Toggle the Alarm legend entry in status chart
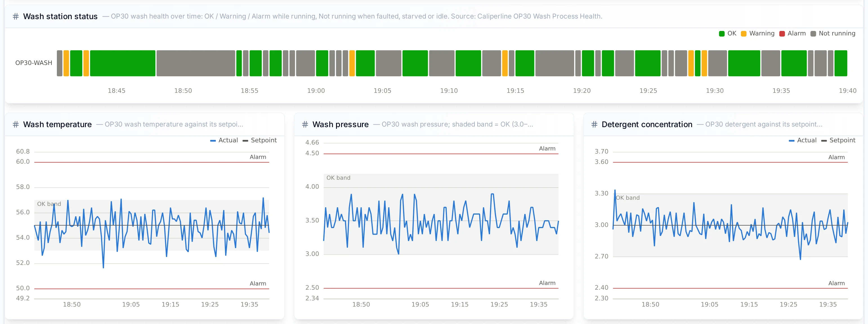 click(x=792, y=33)
